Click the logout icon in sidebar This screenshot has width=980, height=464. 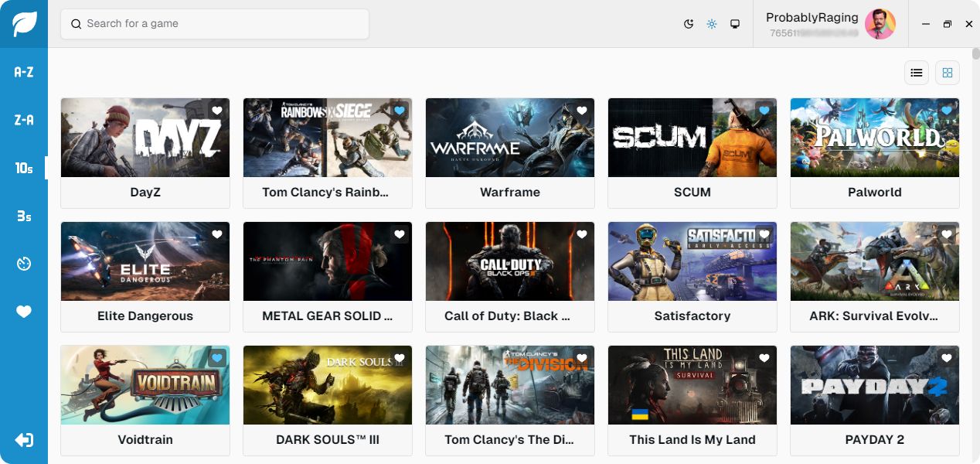(24, 440)
